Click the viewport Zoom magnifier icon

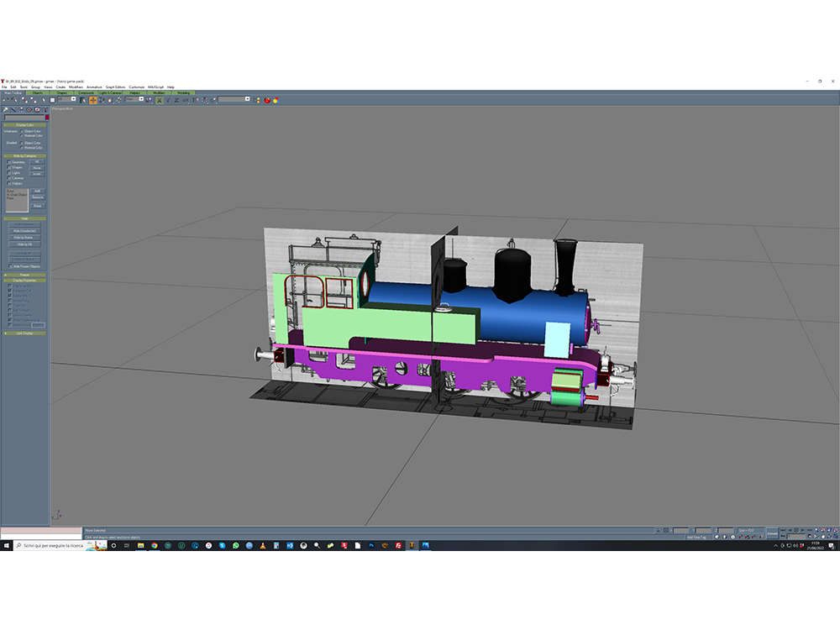816,530
